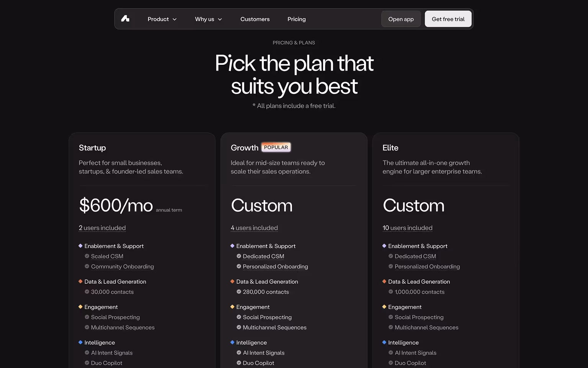Click the POPULAR badge on the Growth plan

(276, 147)
